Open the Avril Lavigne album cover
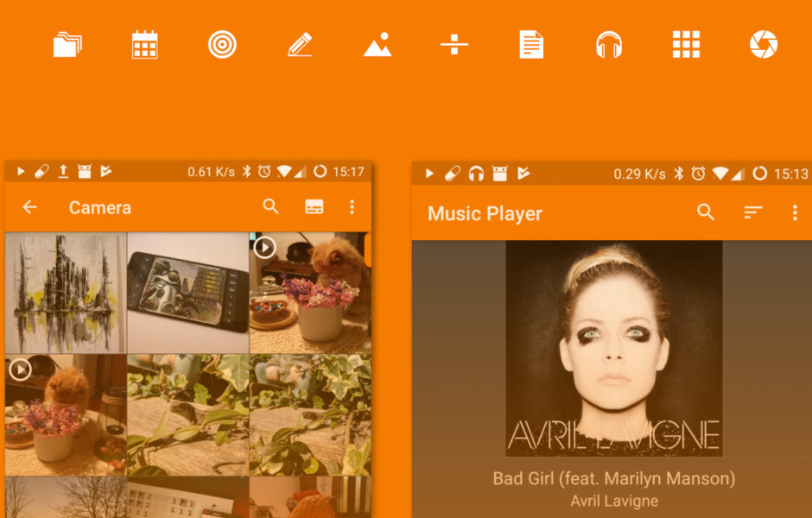812x518 pixels. point(613,348)
